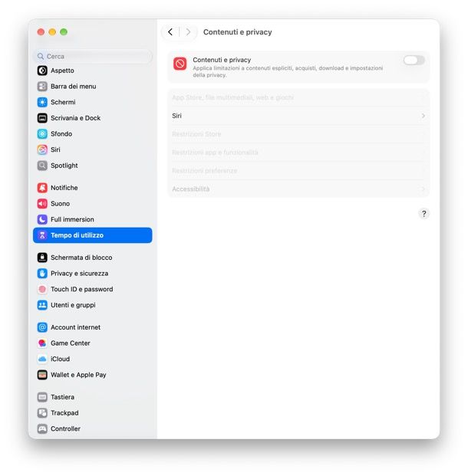The height and width of the screenshot is (476, 468).
Task: Expand the Siri row chevron
Action: pyautogui.click(x=423, y=116)
